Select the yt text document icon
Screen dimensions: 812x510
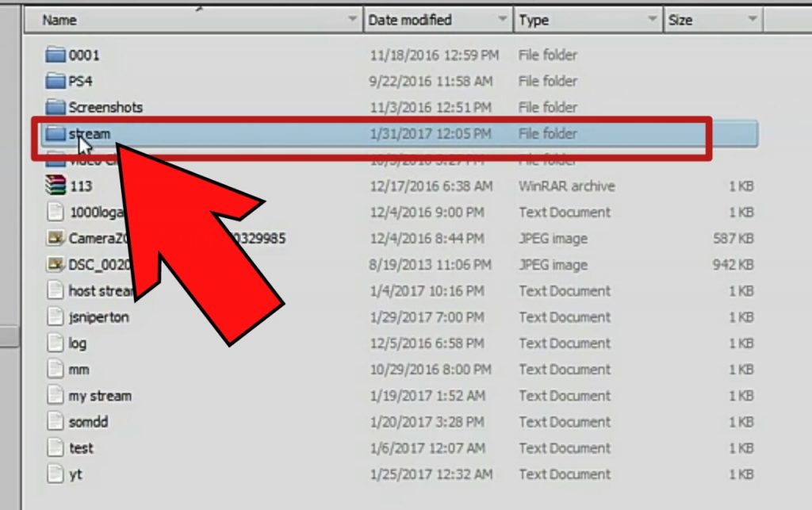tap(55, 474)
